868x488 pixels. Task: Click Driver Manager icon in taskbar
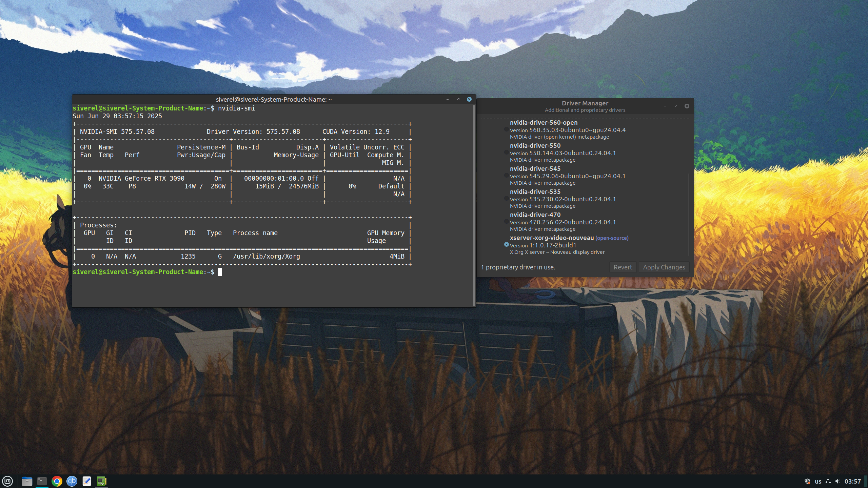(102, 481)
